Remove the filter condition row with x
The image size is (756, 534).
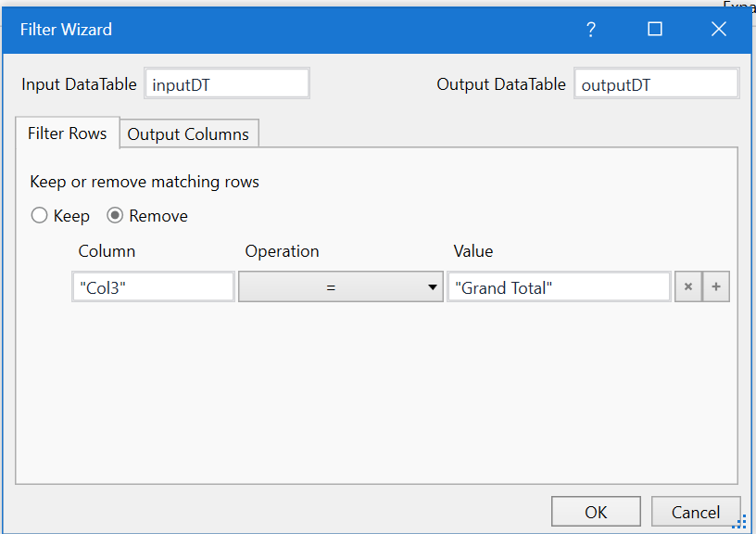tap(688, 287)
